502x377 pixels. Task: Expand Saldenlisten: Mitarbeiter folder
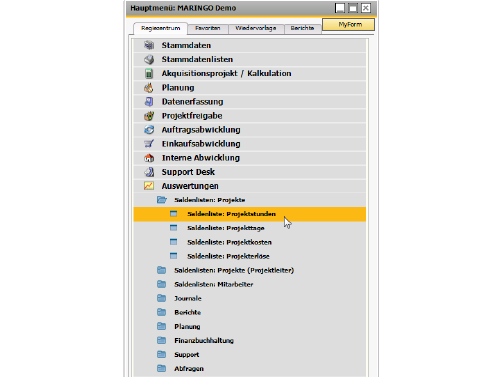click(250, 284)
